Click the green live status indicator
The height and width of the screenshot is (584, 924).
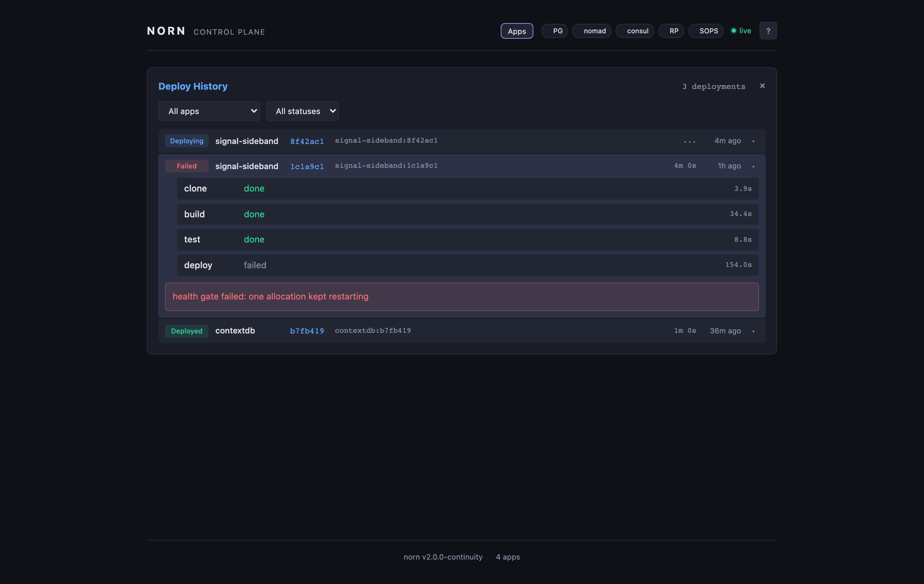click(x=741, y=31)
